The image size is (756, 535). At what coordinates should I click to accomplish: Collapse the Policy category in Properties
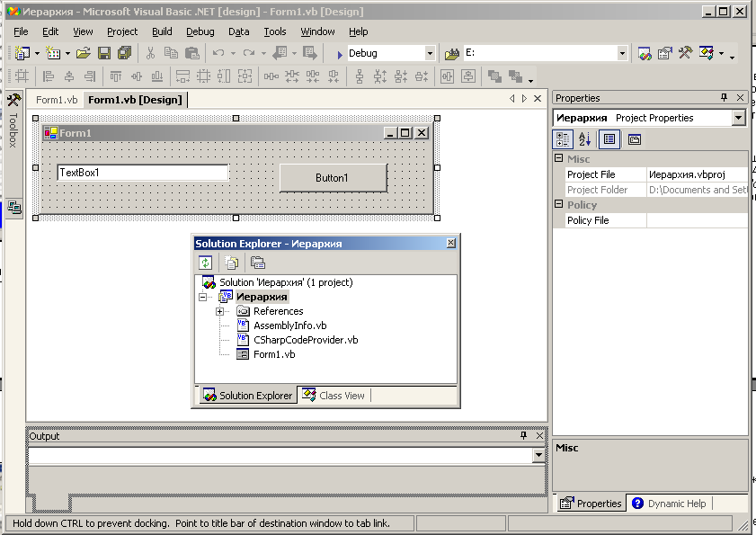[559, 204]
